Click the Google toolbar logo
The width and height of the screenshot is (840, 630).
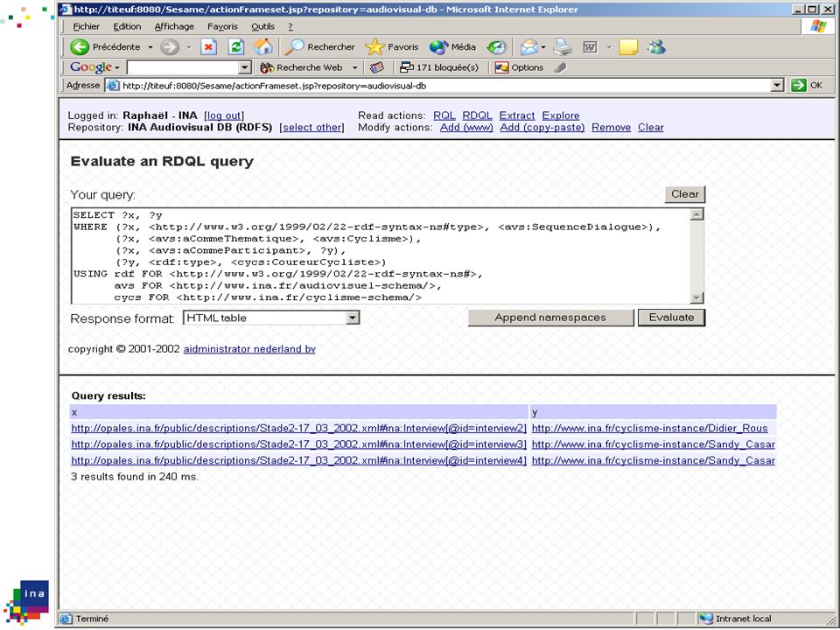point(91,67)
